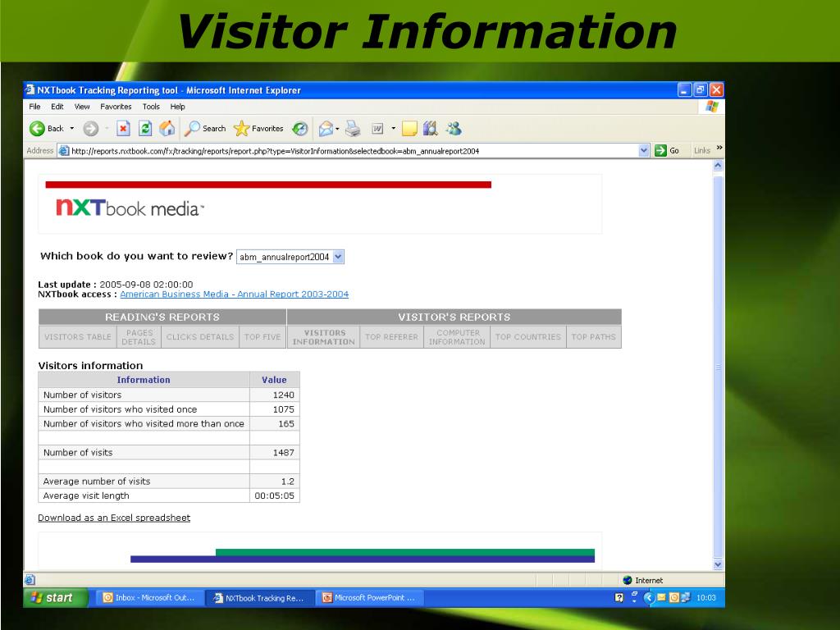Open Favorites star toolbar button
The height and width of the screenshot is (630, 840).
point(258,129)
